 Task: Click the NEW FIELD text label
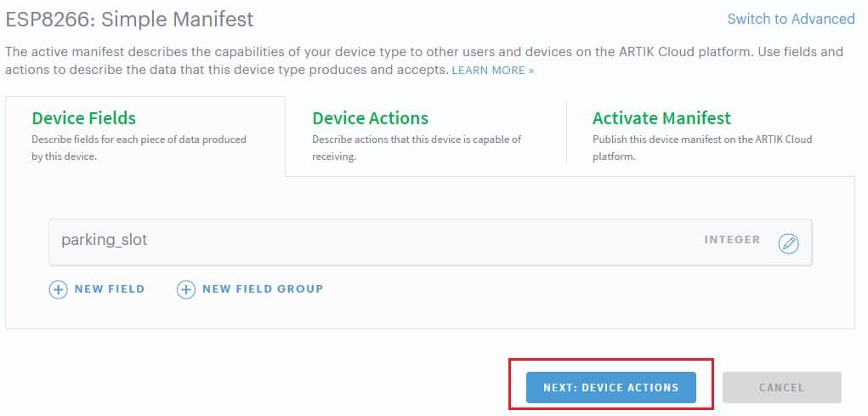(x=109, y=289)
